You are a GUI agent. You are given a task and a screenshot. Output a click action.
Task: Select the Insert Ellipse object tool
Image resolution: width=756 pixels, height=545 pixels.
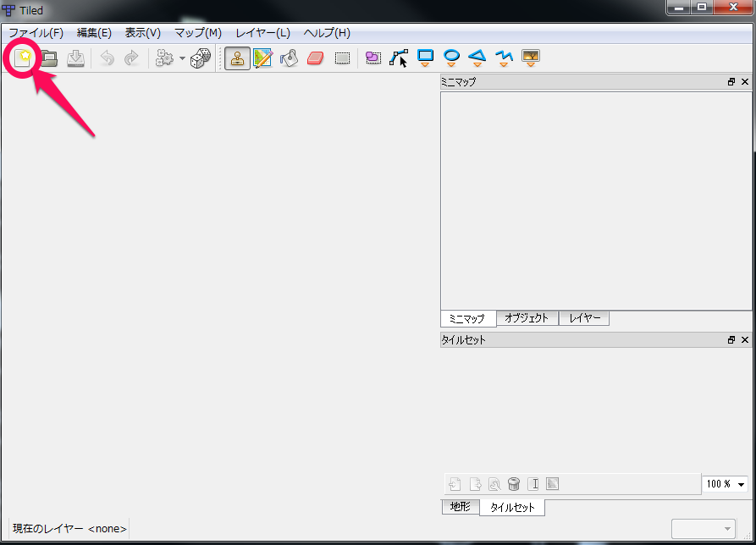tap(451, 58)
